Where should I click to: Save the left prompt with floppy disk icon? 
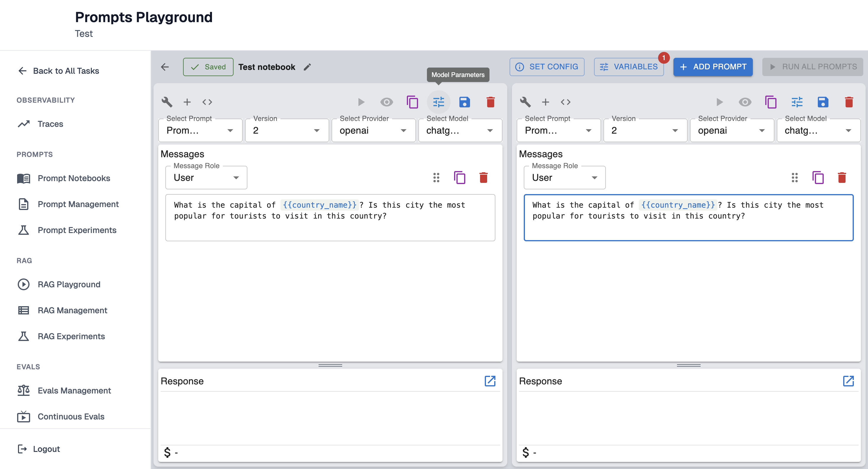click(x=464, y=102)
